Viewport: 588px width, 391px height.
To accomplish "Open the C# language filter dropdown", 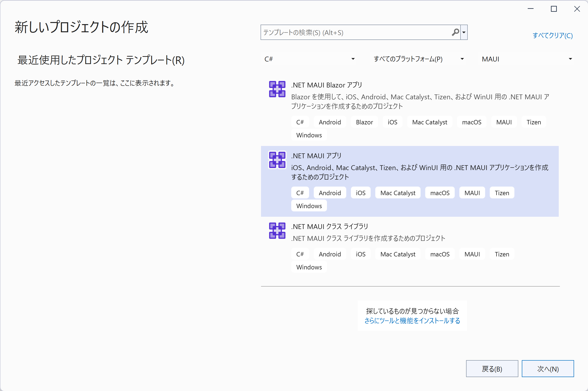I will 309,59.
